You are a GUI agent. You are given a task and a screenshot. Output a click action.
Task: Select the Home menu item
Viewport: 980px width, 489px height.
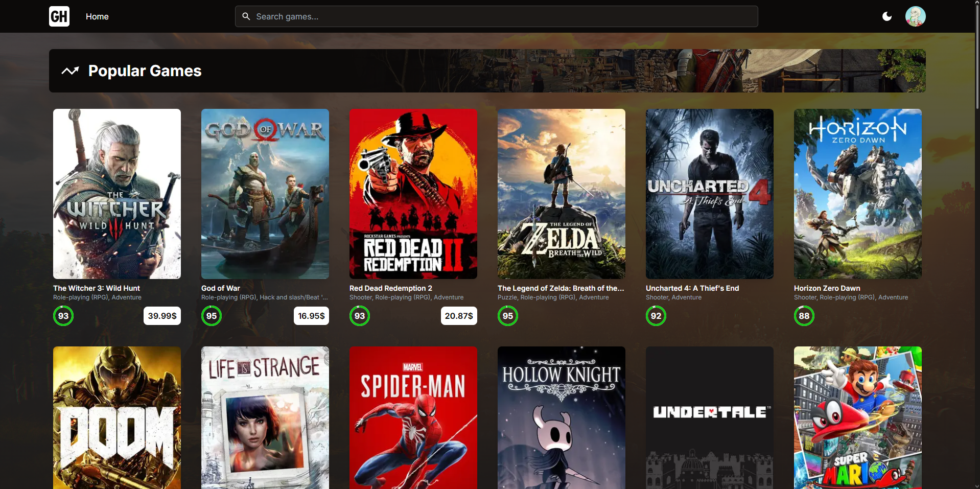tap(97, 16)
